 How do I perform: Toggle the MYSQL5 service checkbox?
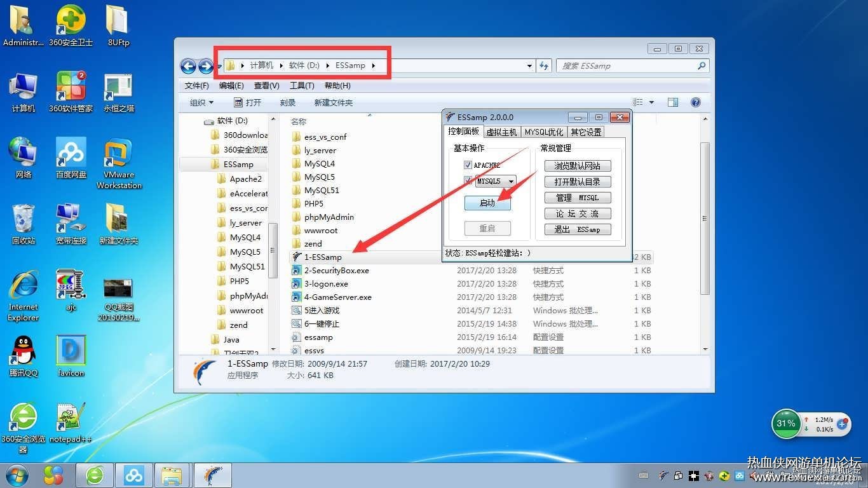[x=468, y=181]
